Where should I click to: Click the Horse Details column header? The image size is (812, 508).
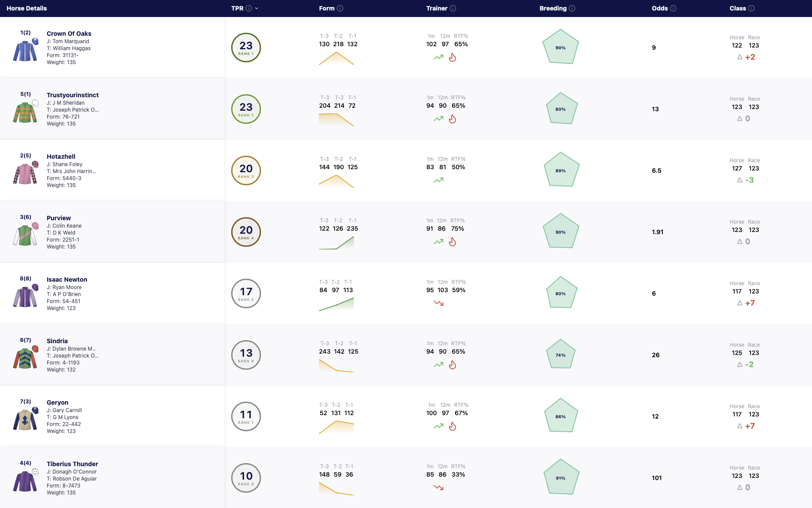coord(27,8)
